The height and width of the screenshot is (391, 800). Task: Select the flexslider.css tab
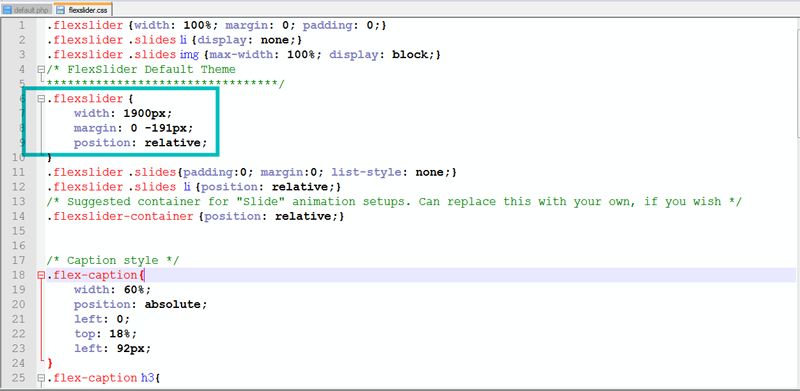[83, 9]
